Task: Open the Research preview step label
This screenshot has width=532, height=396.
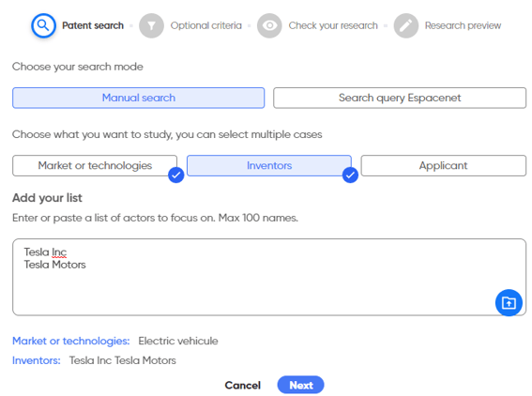Action: pos(463,25)
